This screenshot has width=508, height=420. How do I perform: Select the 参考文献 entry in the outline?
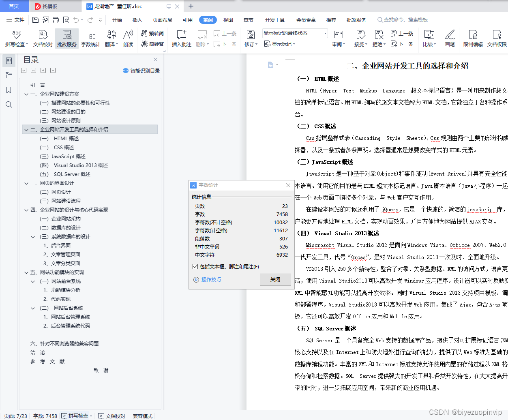pyautogui.click(x=48, y=361)
